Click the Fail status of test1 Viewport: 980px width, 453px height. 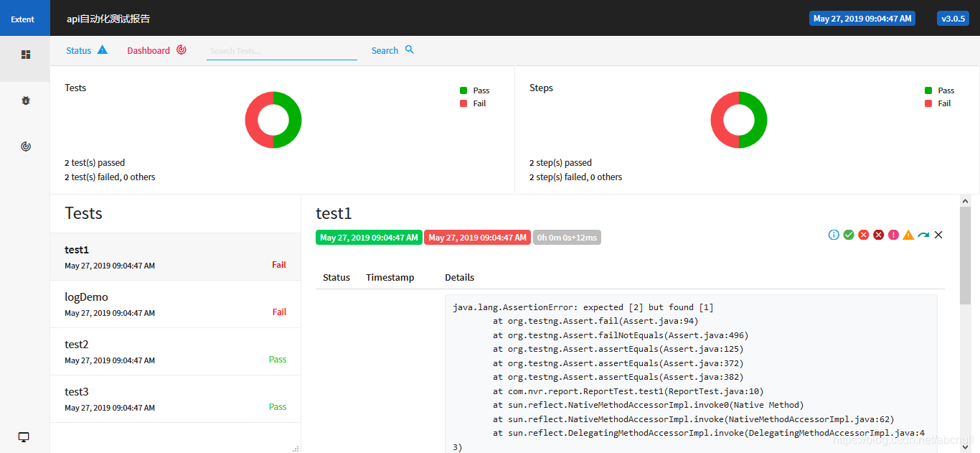(x=279, y=264)
